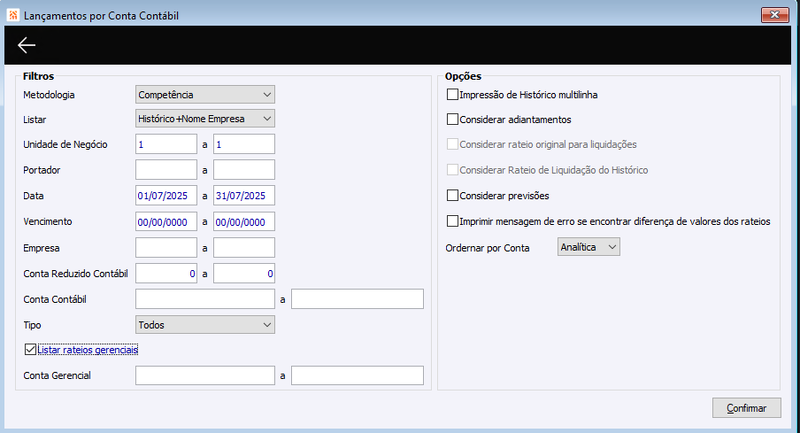800x433 pixels.
Task: Click the Unidade de Negócio end field
Action: (x=244, y=144)
